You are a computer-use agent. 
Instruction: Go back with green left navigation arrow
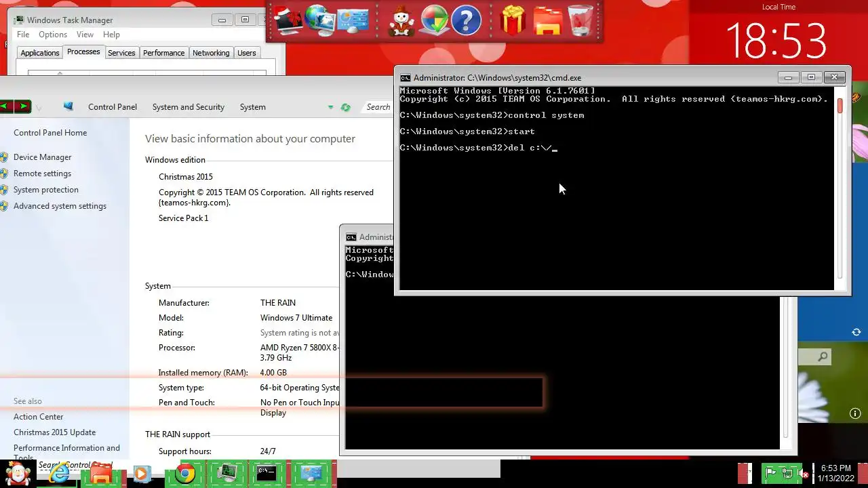[7, 106]
